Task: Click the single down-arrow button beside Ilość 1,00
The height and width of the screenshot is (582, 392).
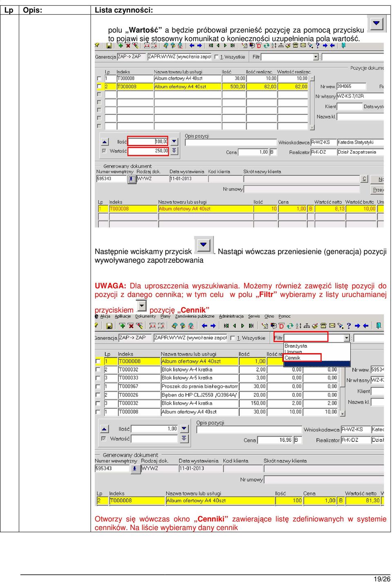Action: pyautogui.click(x=184, y=429)
